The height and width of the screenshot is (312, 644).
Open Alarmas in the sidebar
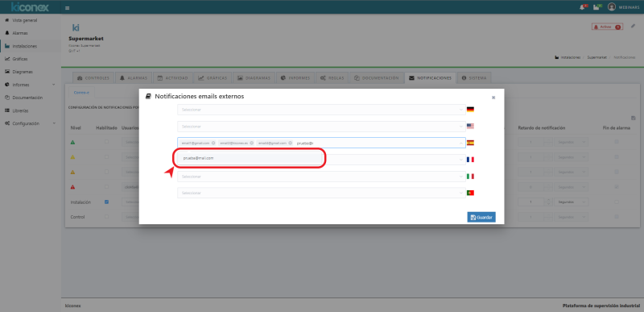click(x=19, y=33)
